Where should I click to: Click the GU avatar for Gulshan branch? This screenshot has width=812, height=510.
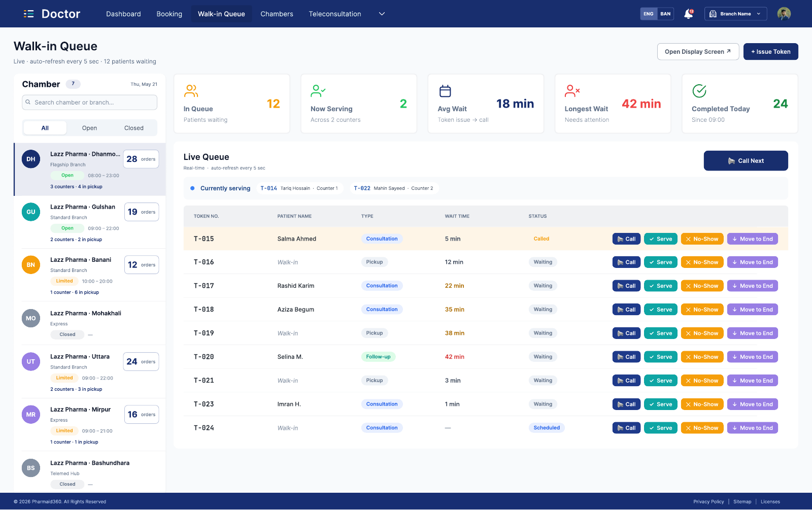(x=31, y=212)
